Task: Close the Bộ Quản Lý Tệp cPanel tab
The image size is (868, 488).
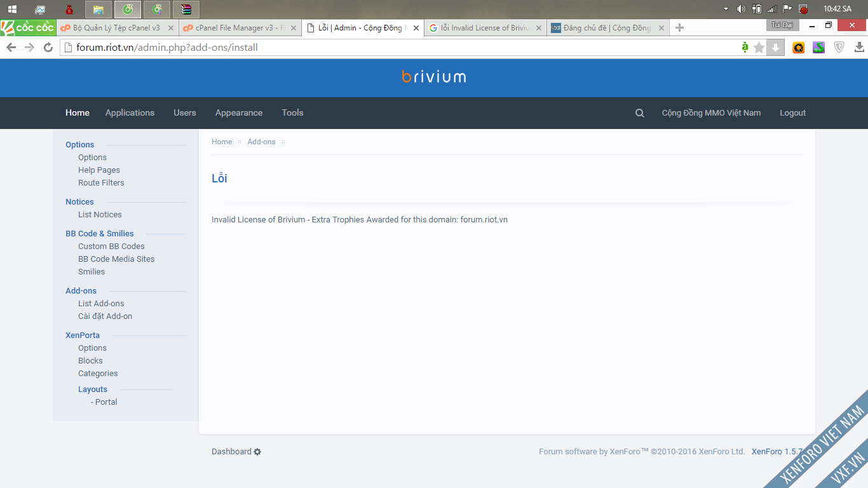Action: click(x=170, y=28)
